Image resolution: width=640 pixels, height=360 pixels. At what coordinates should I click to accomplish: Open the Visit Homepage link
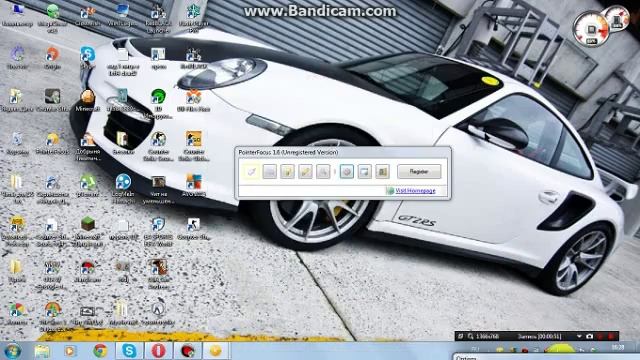[x=415, y=191]
